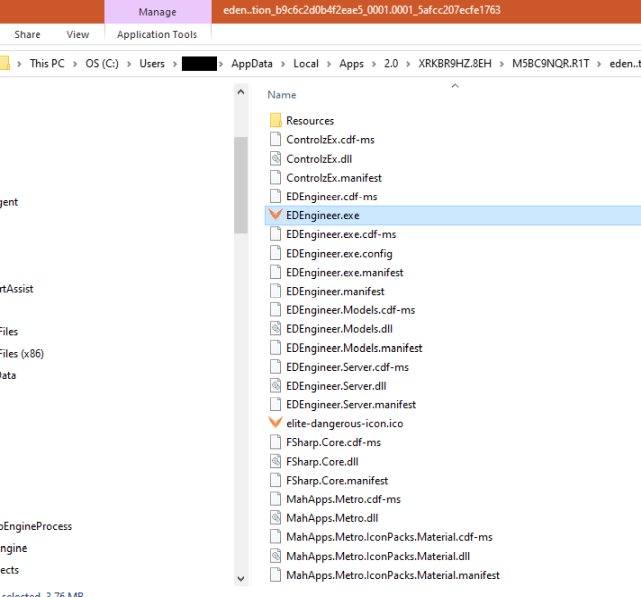Click the ControlzEx.dll file icon

pos(276,158)
